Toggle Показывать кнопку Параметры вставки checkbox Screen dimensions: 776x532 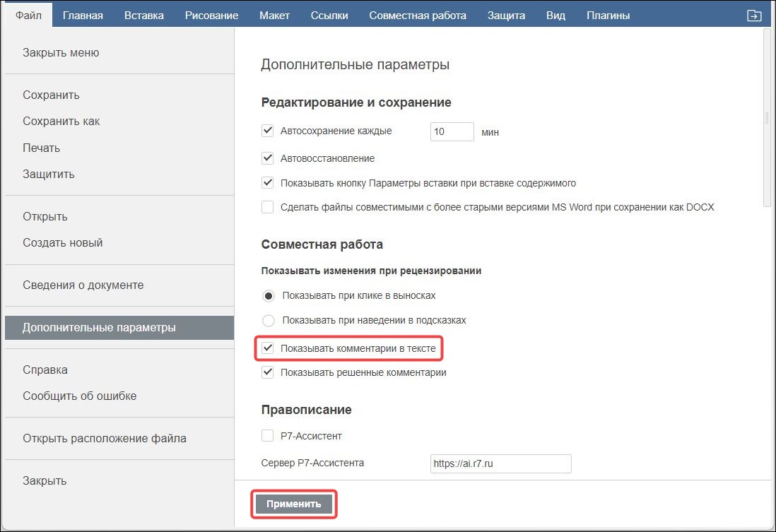coord(267,182)
